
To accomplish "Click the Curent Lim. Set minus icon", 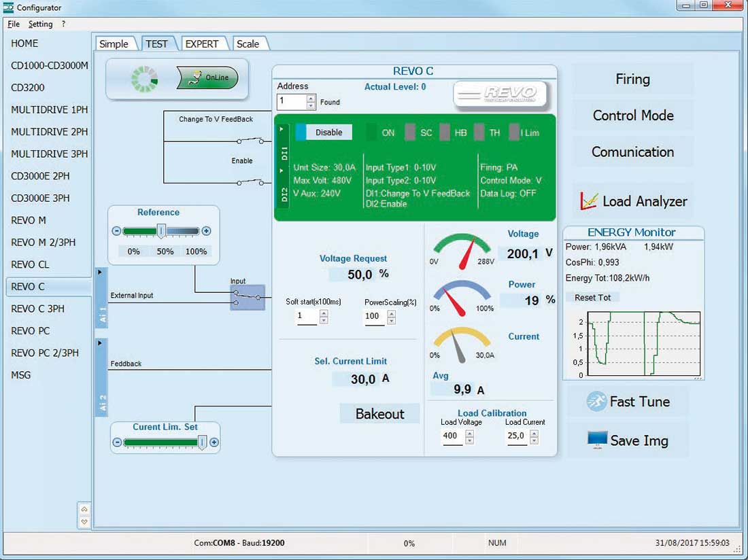I will (x=117, y=442).
